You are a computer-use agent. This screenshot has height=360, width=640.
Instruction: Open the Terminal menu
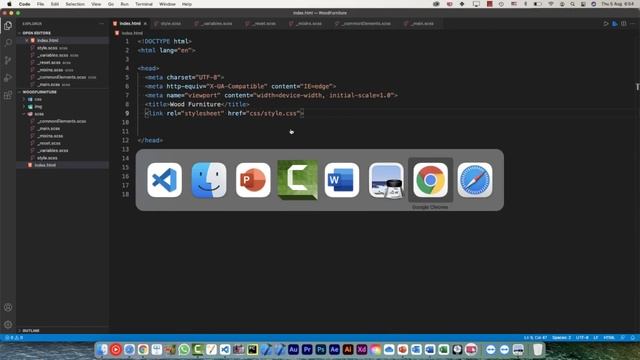[x=144, y=4]
